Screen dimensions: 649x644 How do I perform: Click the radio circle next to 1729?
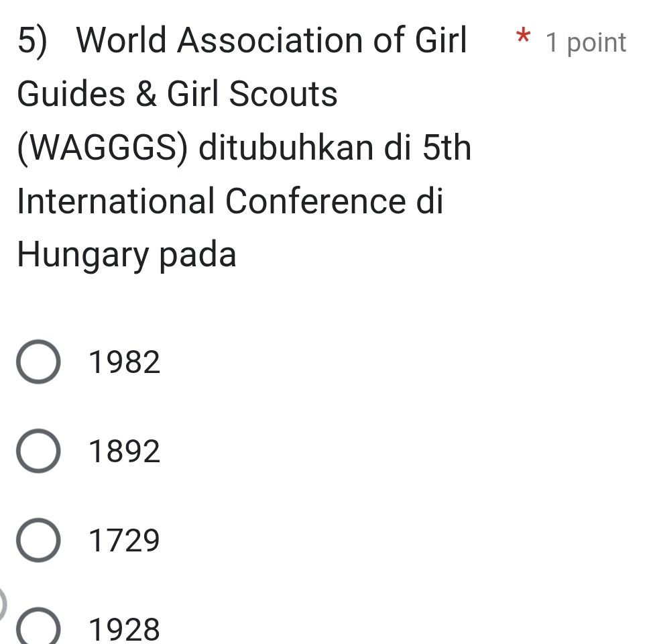(38, 539)
